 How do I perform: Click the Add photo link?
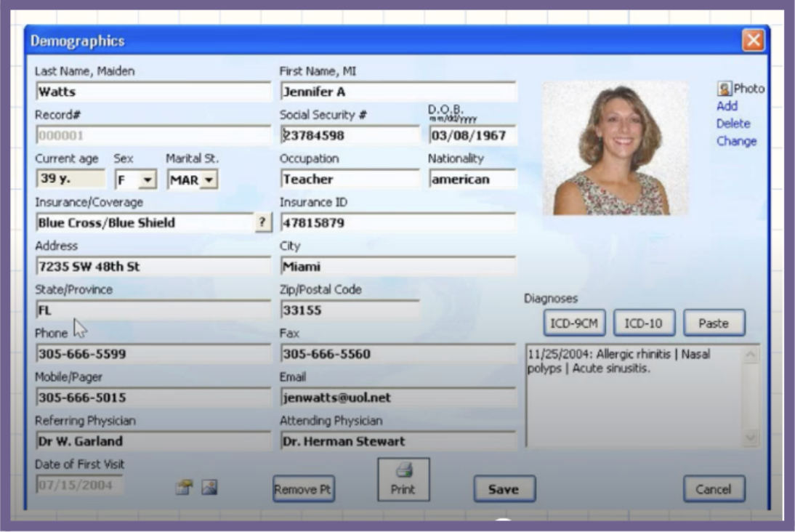727,106
